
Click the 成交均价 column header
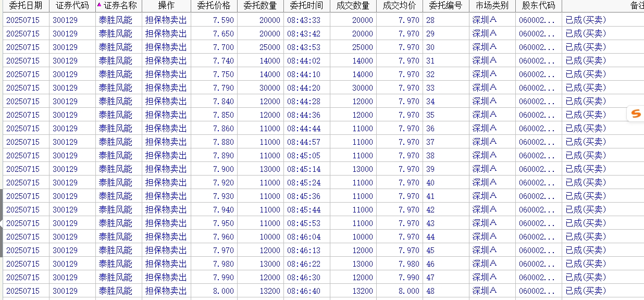pos(399,6)
